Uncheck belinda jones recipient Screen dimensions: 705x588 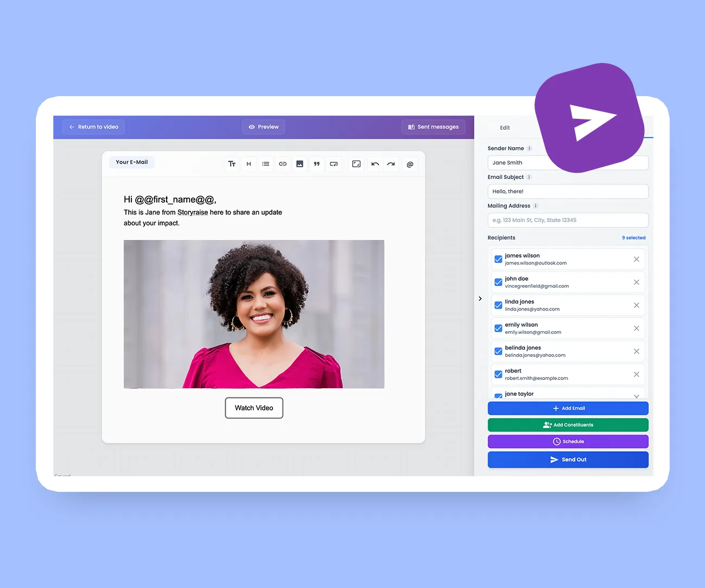point(498,351)
